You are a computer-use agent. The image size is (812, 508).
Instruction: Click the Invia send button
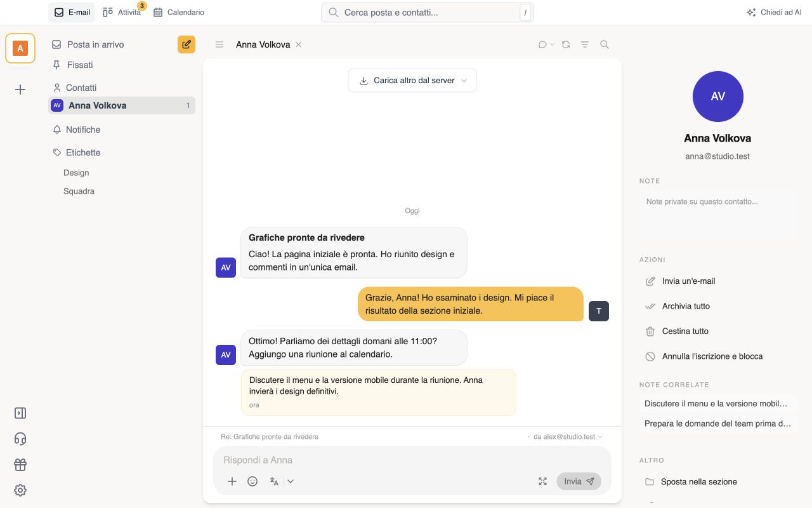tap(579, 481)
